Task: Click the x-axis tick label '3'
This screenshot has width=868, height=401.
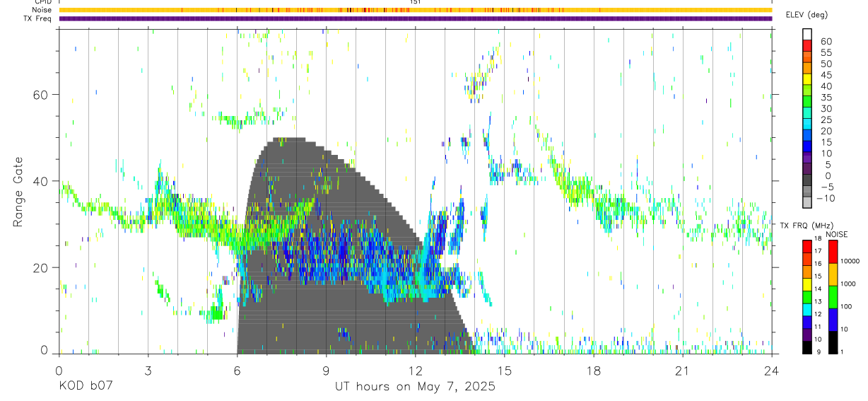Action: point(148,370)
